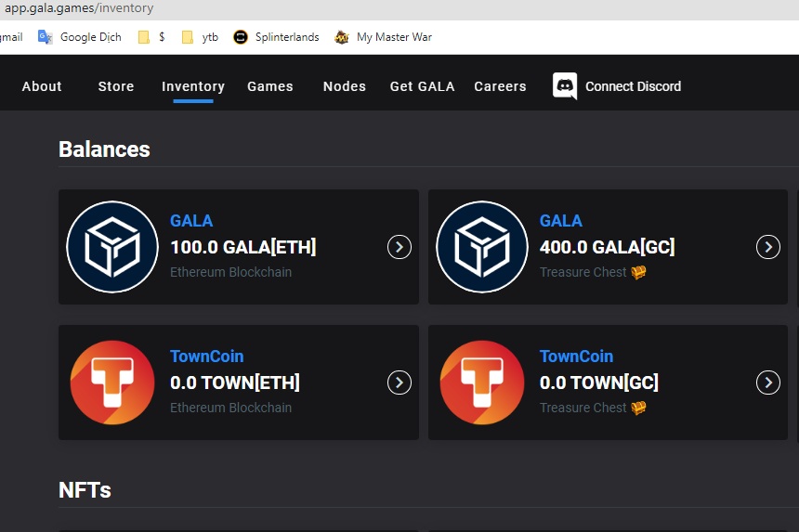The height and width of the screenshot is (532, 799).
Task: Expand the 0.0 TOWN[GC] balance arrow
Action: [768, 383]
